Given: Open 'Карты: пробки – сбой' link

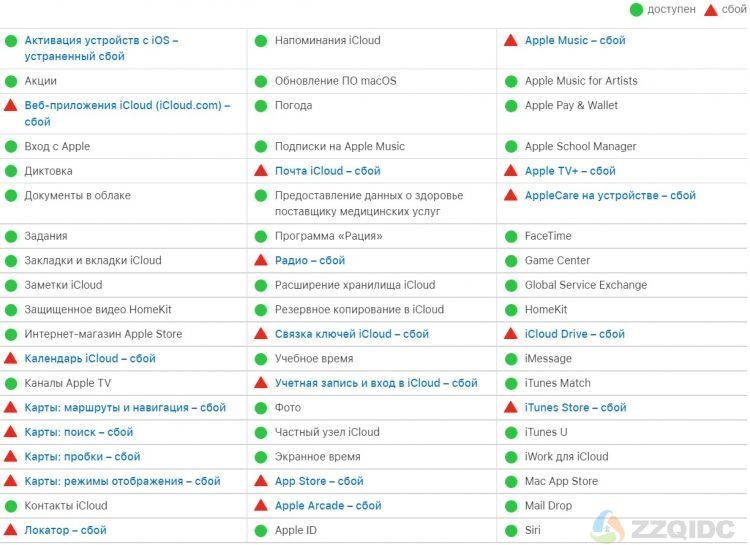Looking at the screenshot, I should (82, 456).
